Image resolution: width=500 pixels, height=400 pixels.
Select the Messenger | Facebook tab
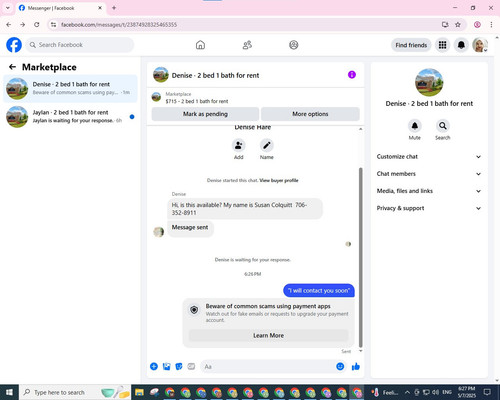[61, 8]
